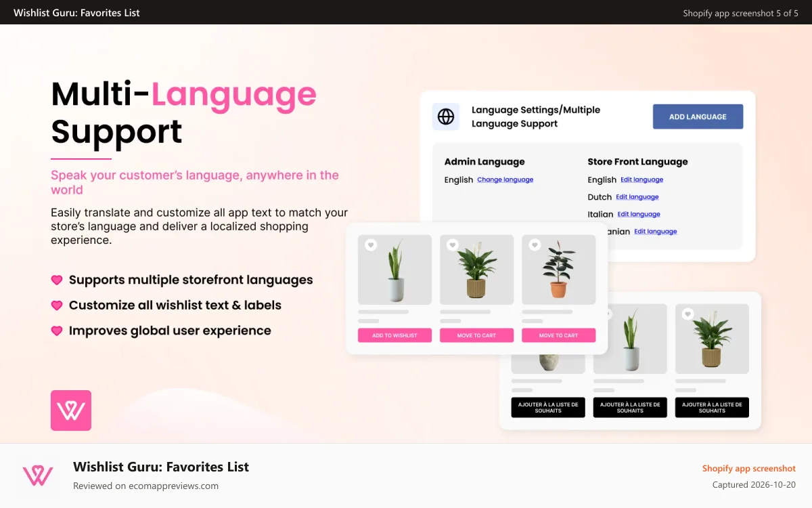
Task: Select the rubber plant product image
Action: [x=558, y=270]
